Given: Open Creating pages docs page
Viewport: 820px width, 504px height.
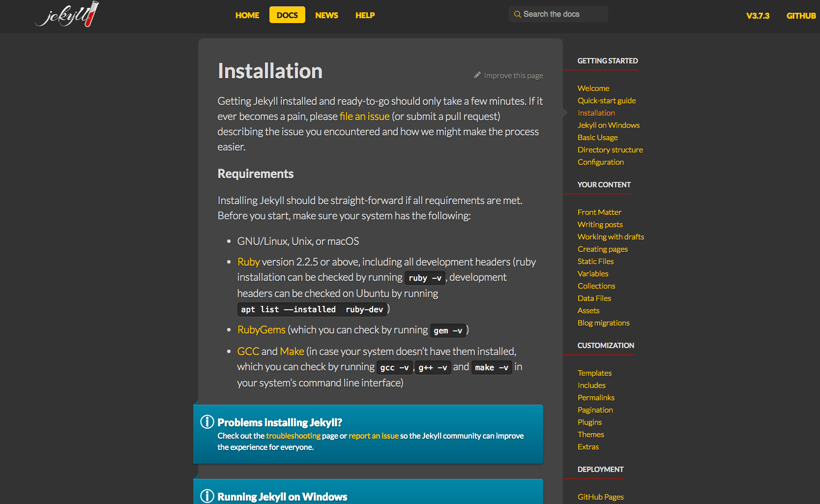Looking at the screenshot, I should point(603,249).
